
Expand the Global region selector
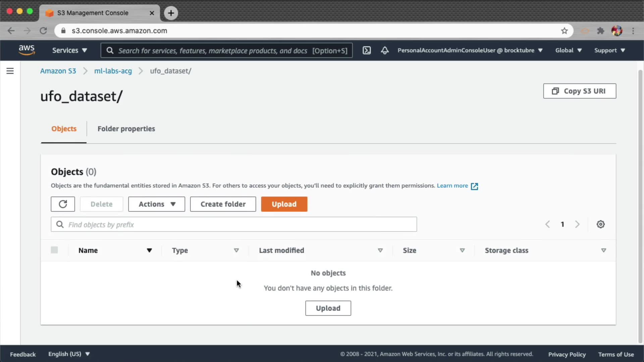tap(568, 50)
